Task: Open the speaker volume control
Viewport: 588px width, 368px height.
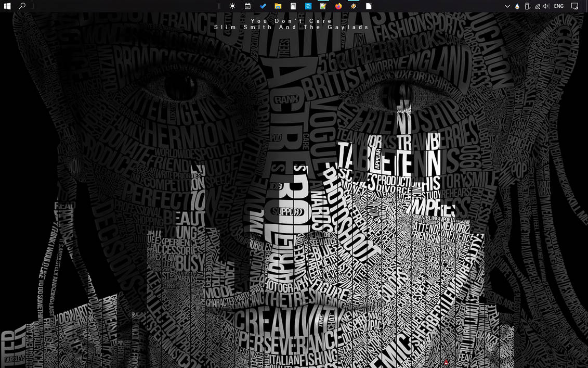Action: (546, 6)
